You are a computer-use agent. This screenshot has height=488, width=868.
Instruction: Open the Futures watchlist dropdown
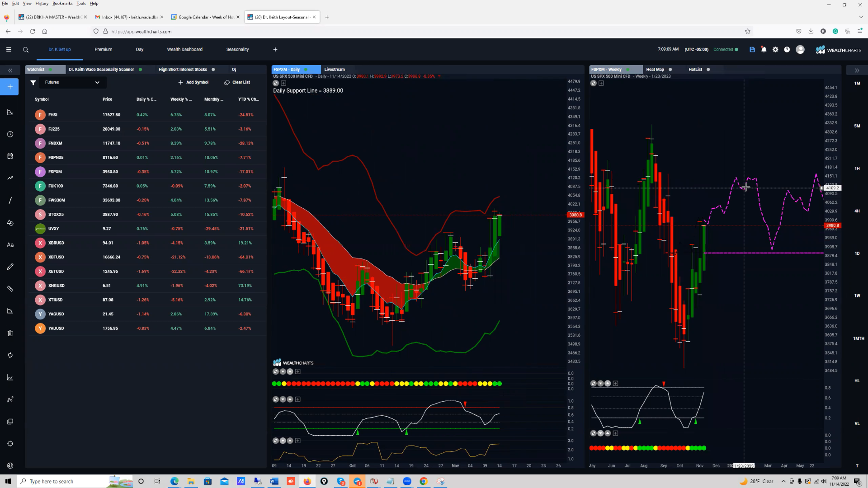(x=72, y=83)
